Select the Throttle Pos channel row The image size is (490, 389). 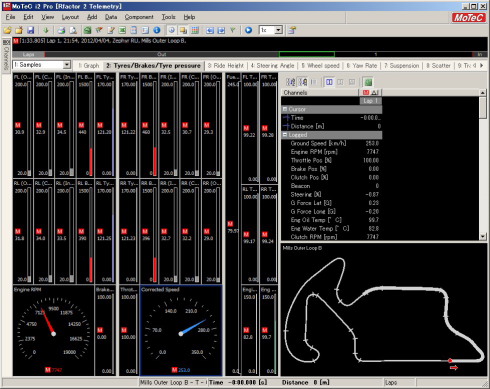coord(332,160)
